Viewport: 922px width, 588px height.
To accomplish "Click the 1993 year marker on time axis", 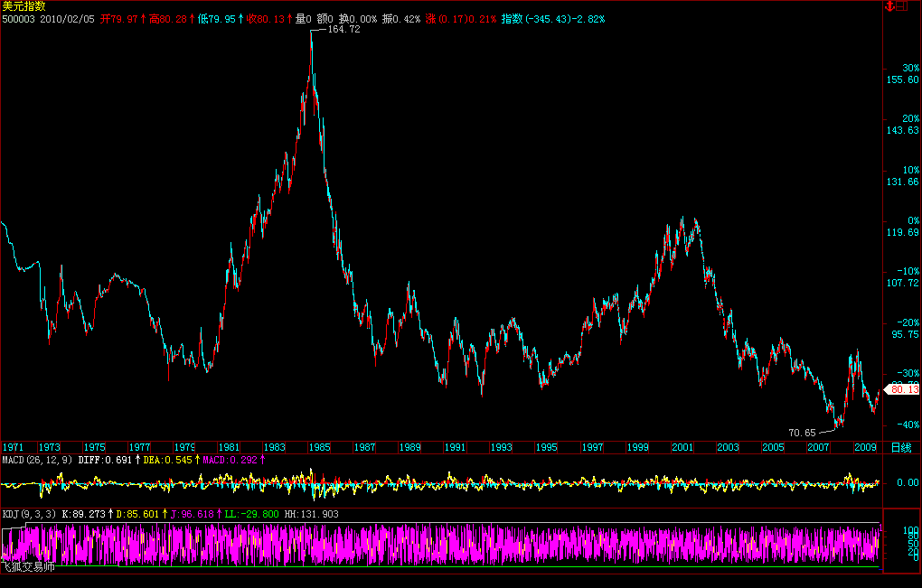I will tap(501, 448).
